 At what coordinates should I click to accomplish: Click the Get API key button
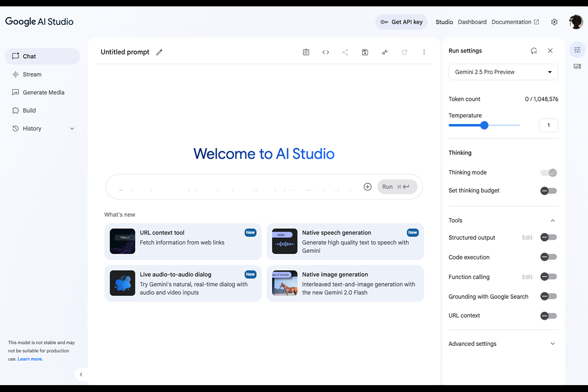click(401, 22)
